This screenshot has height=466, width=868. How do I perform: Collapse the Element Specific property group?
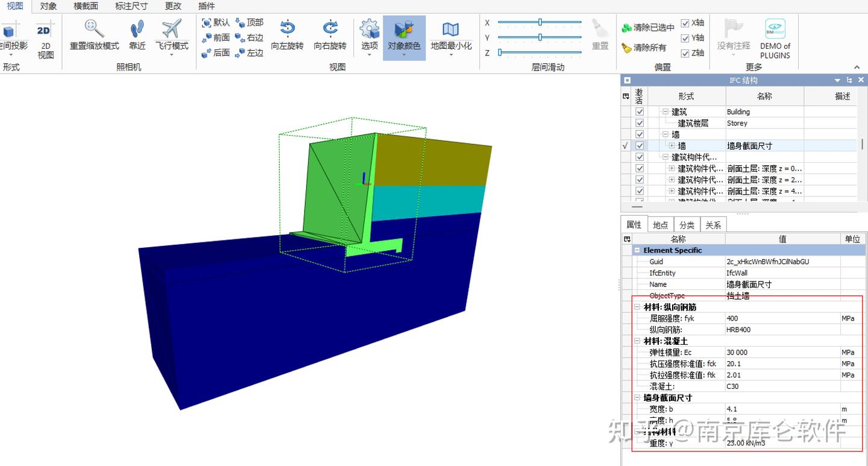[x=637, y=250]
